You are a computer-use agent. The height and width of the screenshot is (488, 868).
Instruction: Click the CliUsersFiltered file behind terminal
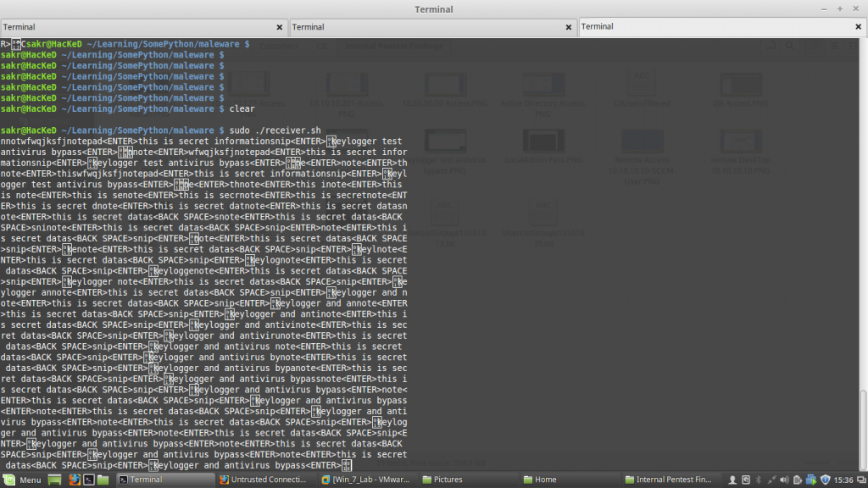[x=642, y=90]
